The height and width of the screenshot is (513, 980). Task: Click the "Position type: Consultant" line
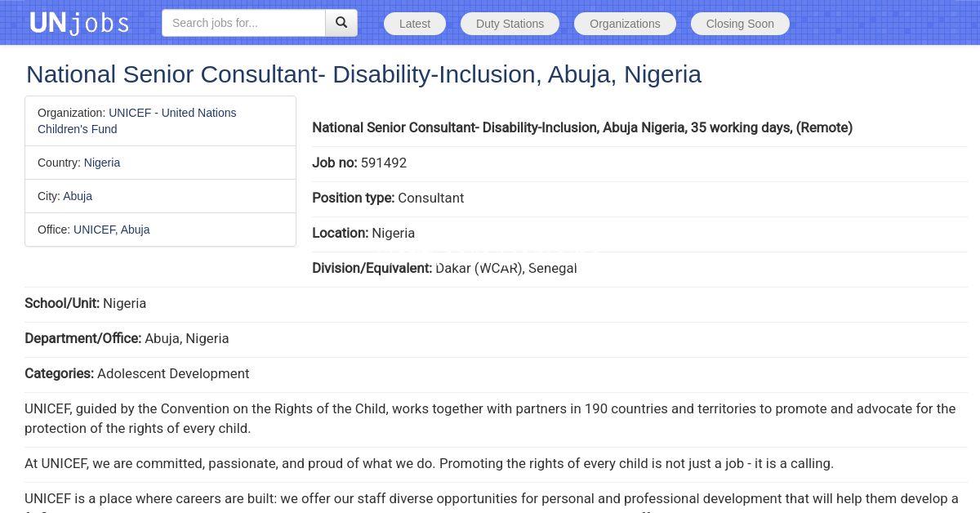pyautogui.click(x=388, y=198)
